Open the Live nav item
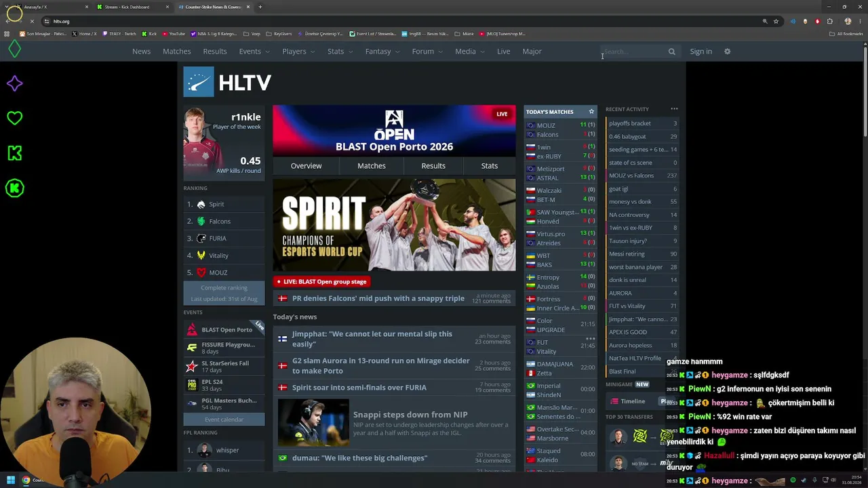The image size is (868, 488). tap(503, 52)
